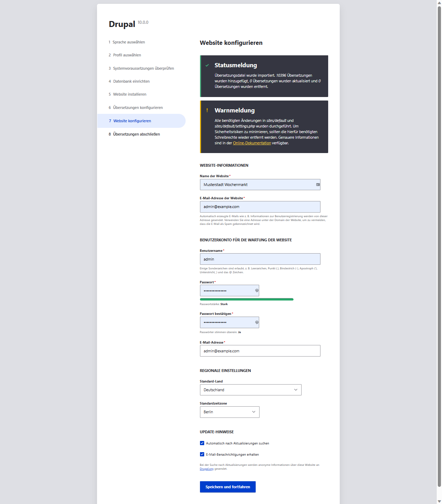Click the scrollbar down arrow

click(439, 501)
